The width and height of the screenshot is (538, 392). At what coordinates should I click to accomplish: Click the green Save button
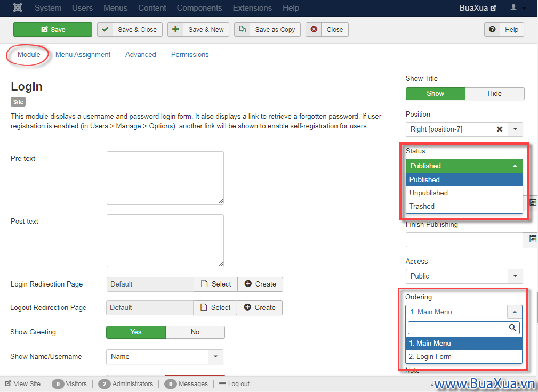[53, 29]
